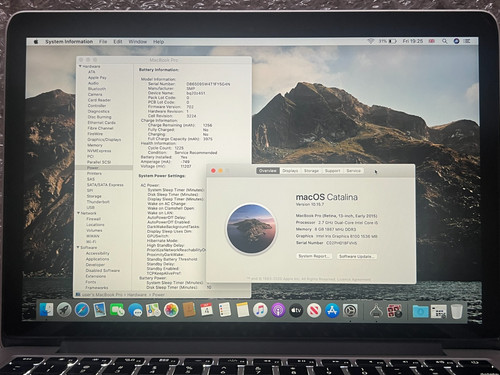Collapse the Network section triangle

point(79,213)
